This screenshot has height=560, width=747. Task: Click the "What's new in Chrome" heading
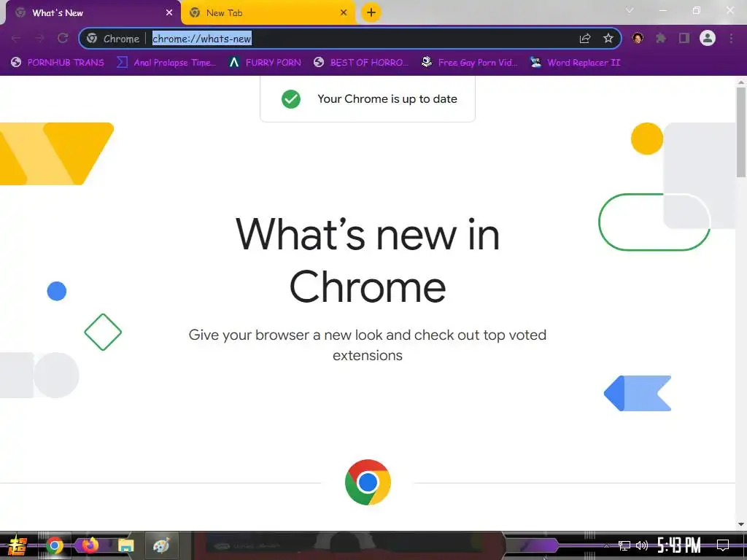coord(368,260)
